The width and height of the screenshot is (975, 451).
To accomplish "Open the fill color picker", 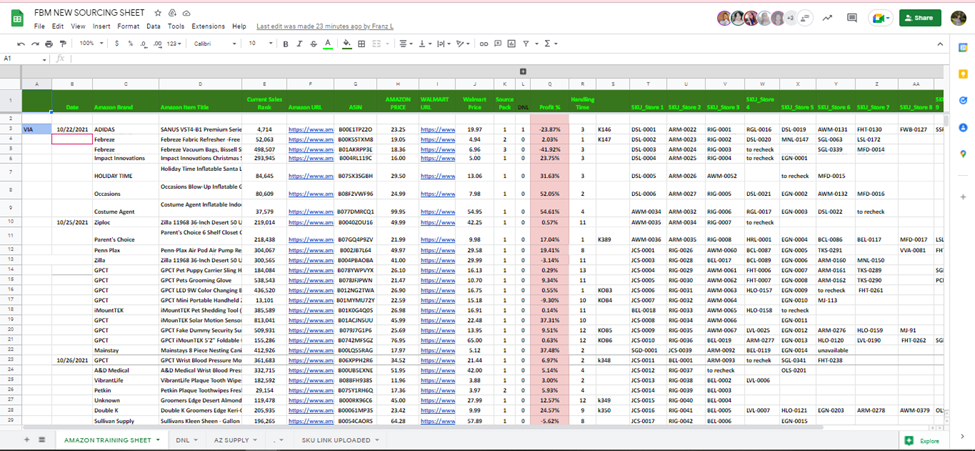I will click(347, 44).
